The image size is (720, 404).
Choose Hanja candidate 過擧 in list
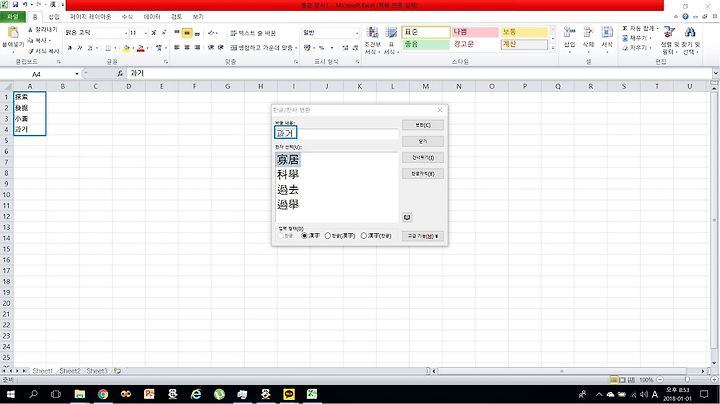(288, 204)
